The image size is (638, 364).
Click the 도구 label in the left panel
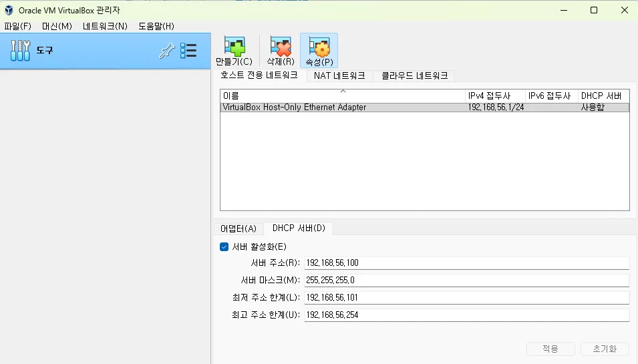click(x=45, y=51)
